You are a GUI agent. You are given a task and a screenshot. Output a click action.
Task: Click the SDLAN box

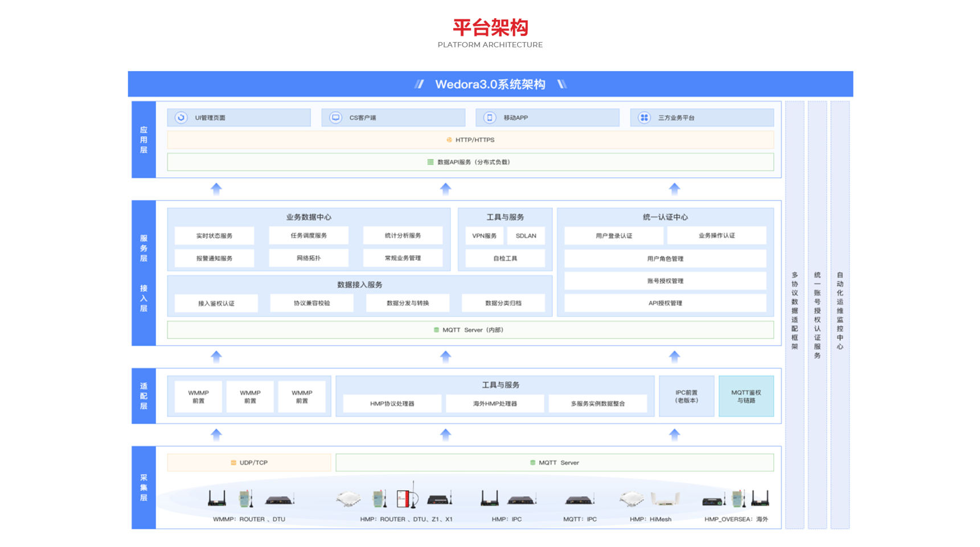(526, 236)
